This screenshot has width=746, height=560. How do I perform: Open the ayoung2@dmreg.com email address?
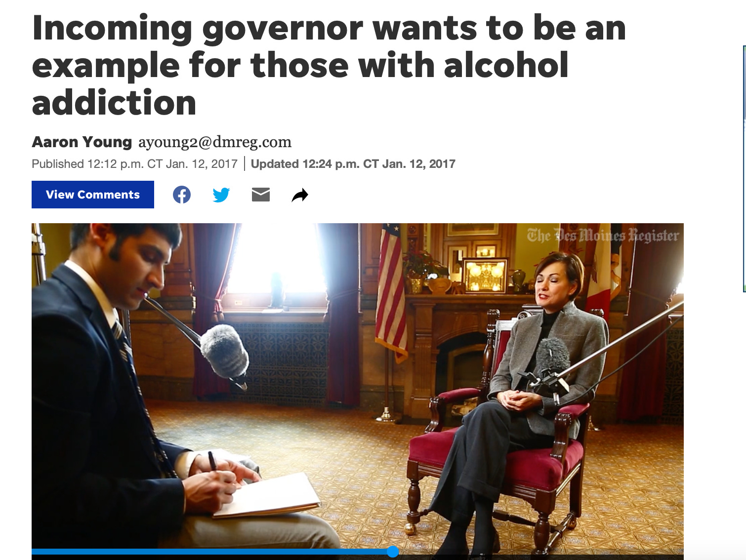tap(215, 142)
